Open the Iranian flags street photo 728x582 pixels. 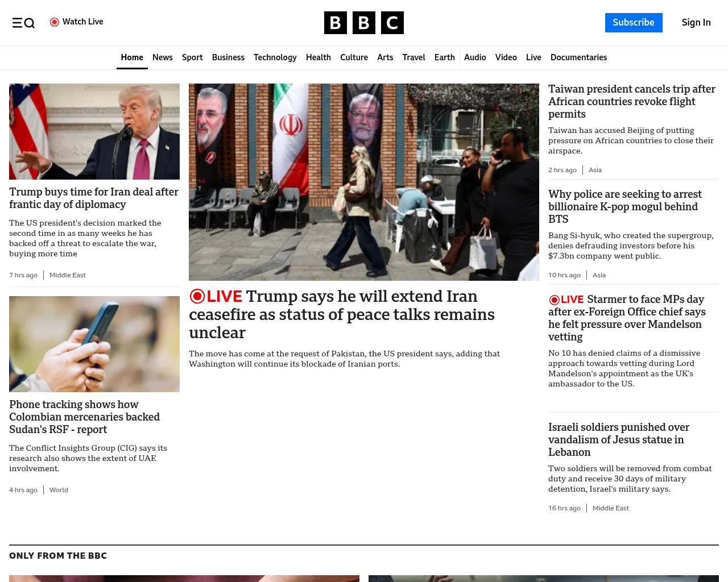pos(364,182)
